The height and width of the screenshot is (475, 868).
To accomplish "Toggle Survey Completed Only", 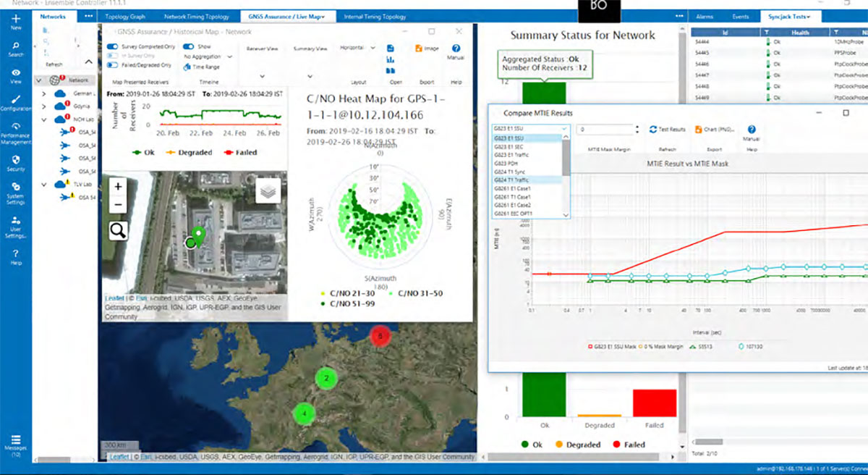I will click(112, 46).
